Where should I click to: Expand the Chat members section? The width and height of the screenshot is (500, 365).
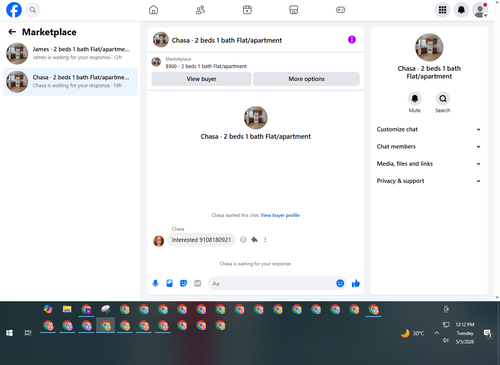tap(429, 146)
